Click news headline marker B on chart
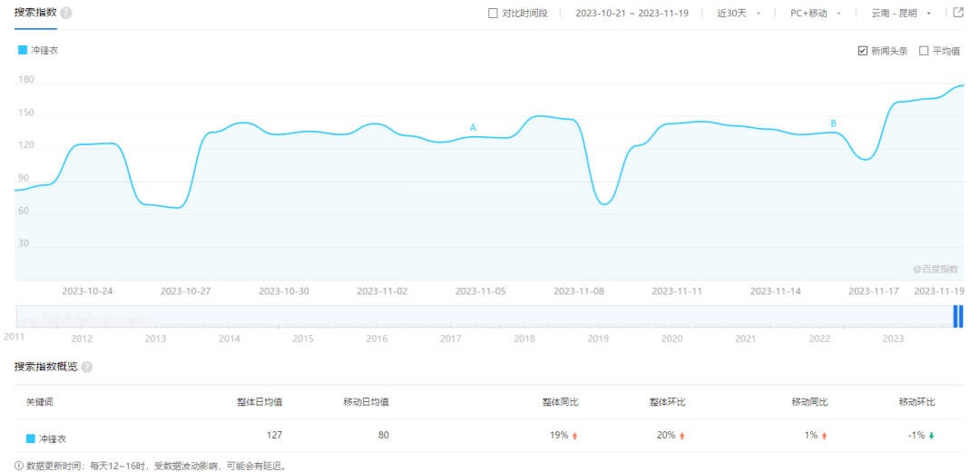 pyautogui.click(x=833, y=123)
